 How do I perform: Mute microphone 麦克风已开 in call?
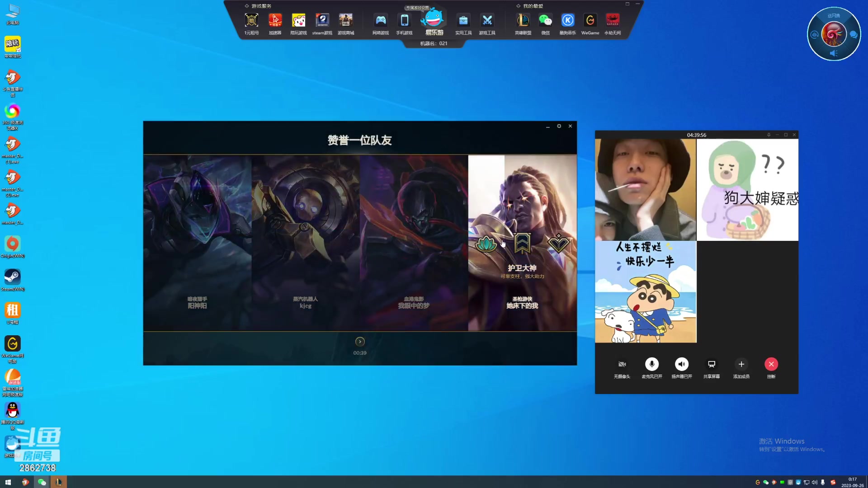click(x=652, y=364)
